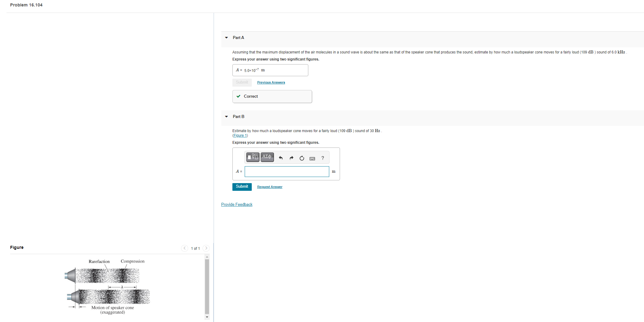Go to next figure
644x322 pixels.
206,248
